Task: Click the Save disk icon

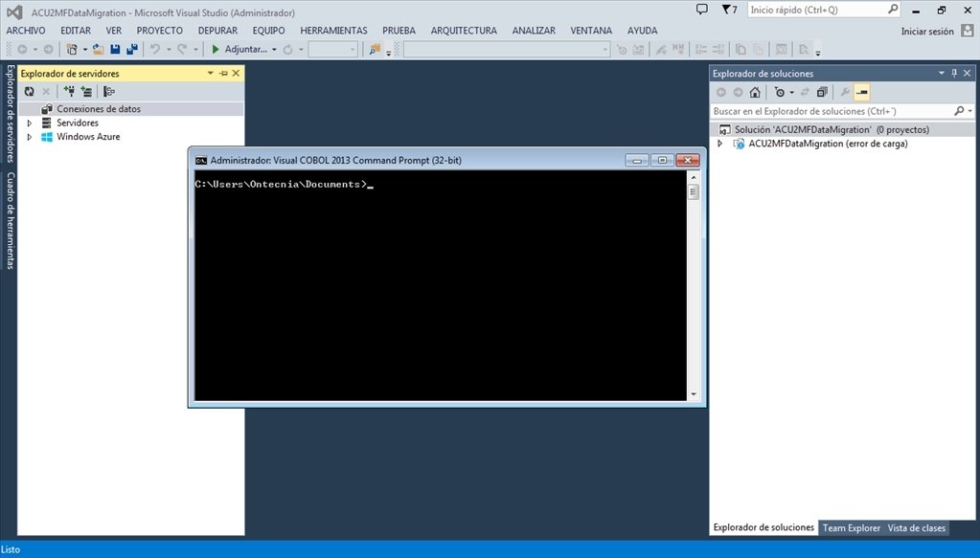Action: coord(115,50)
